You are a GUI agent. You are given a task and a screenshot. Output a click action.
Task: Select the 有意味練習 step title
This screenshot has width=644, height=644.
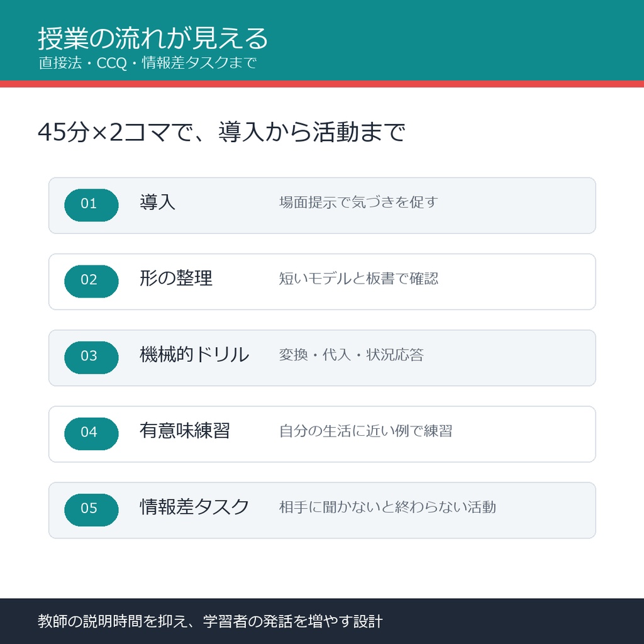(x=185, y=431)
